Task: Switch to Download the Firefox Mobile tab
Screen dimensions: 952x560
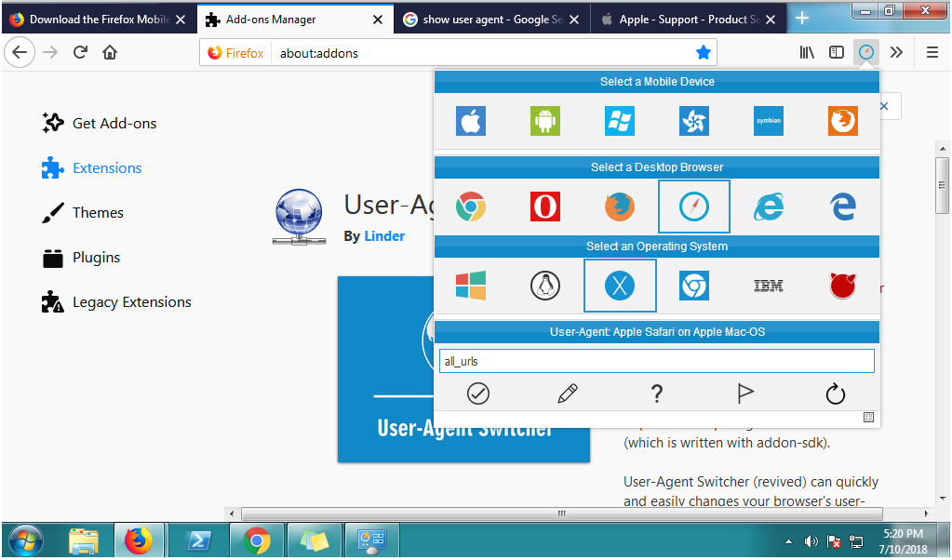Action: point(99,20)
